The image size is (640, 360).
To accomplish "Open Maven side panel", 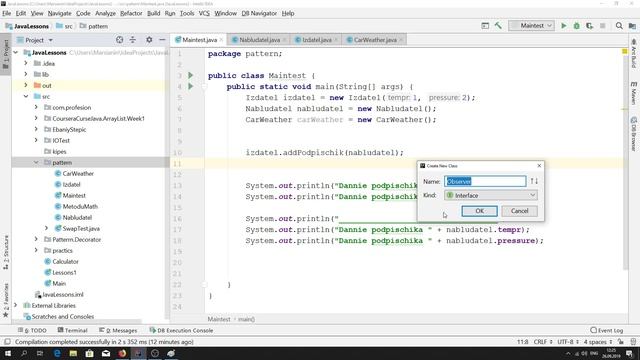I will coord(633,93).
